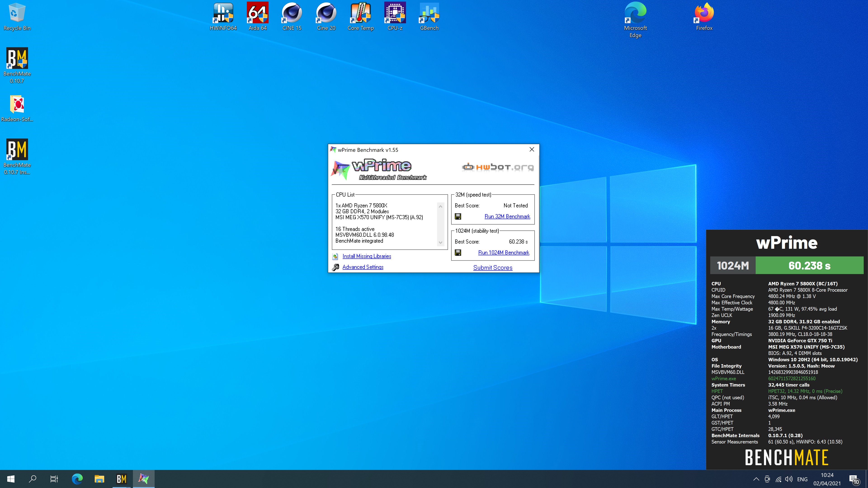Open Edge from the taskbar
The image size is (868, 488).
(77, 479)
